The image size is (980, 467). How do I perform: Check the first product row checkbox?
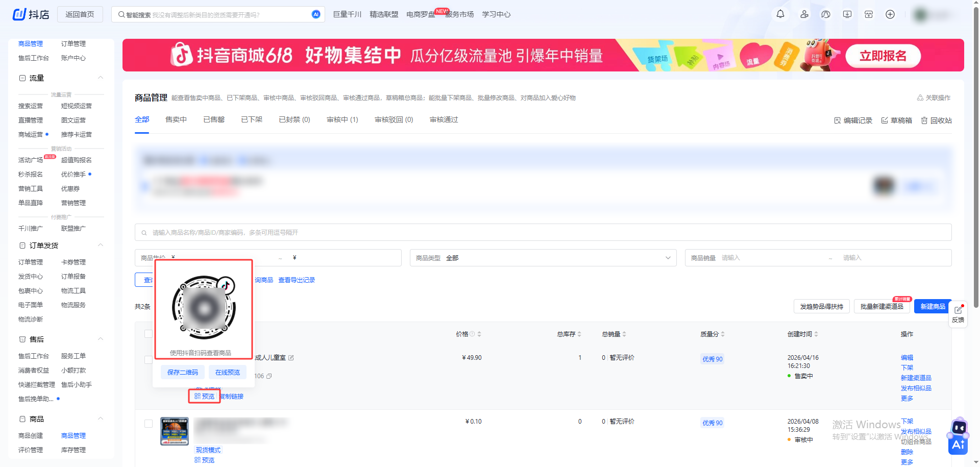click(x=149, y=360)
